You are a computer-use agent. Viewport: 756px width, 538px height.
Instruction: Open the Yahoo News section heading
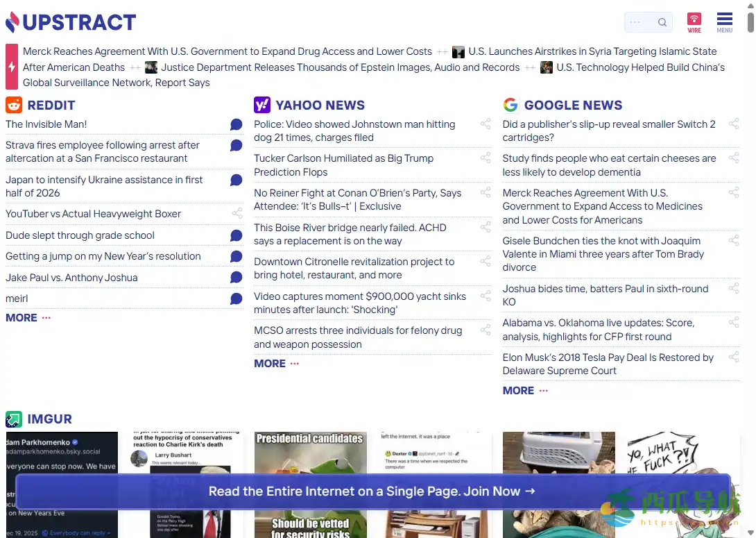coord(320,106)
